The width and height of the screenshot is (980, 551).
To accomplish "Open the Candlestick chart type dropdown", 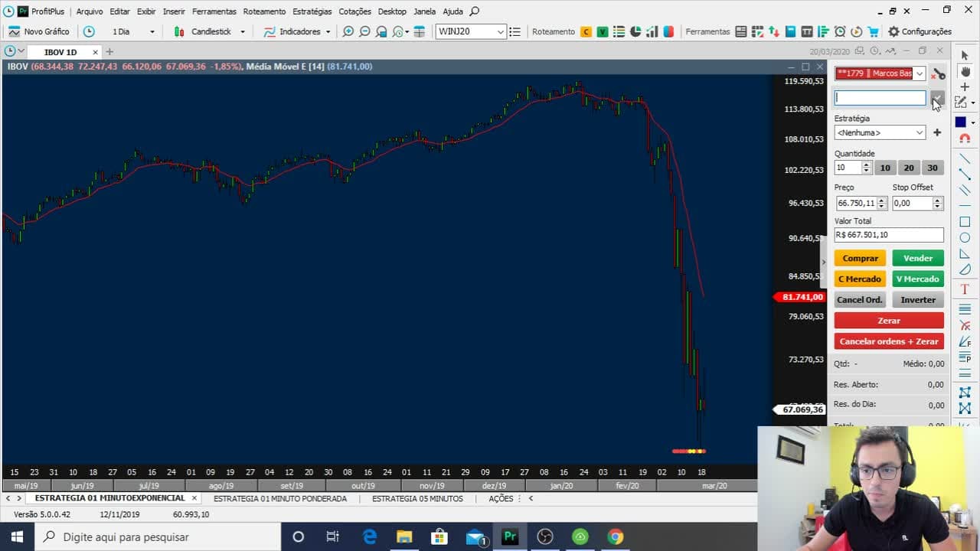I will point(243,31).
